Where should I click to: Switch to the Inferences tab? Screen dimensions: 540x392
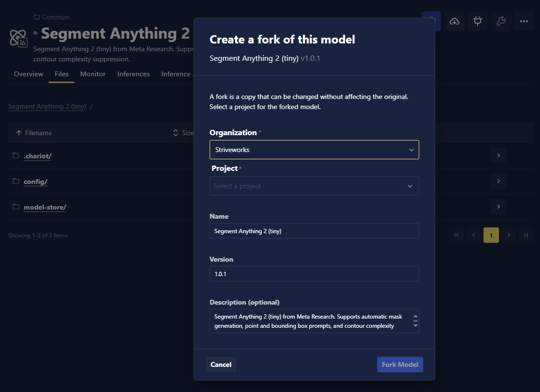tap(133, 74)
